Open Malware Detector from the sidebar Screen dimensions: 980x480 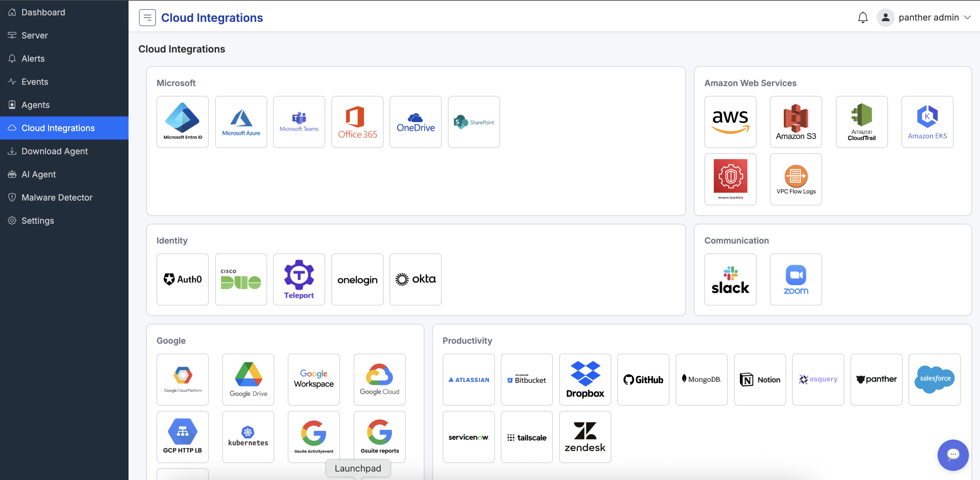pyautogui.click(x=57, y=197)
